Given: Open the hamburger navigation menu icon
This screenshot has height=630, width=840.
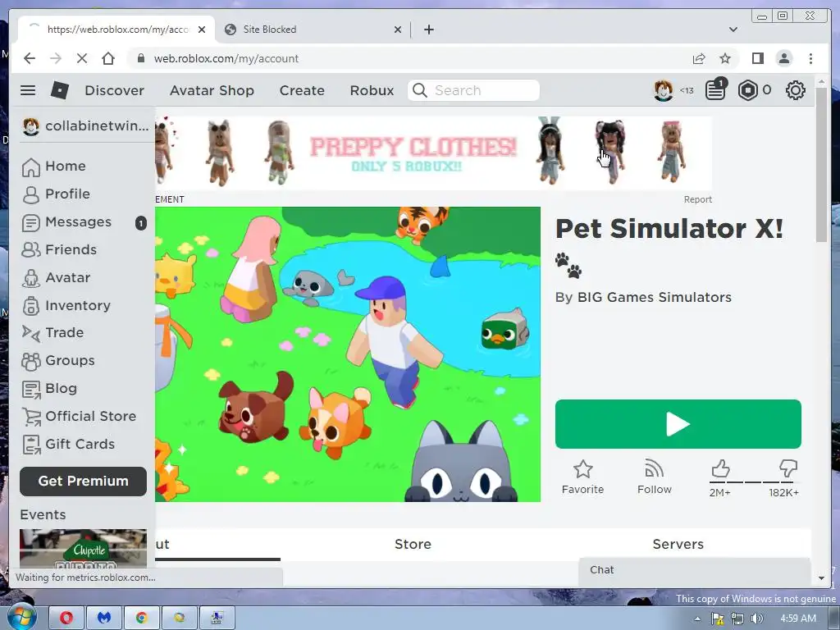Looking at the screenshot, I should [x=28, y=90].
